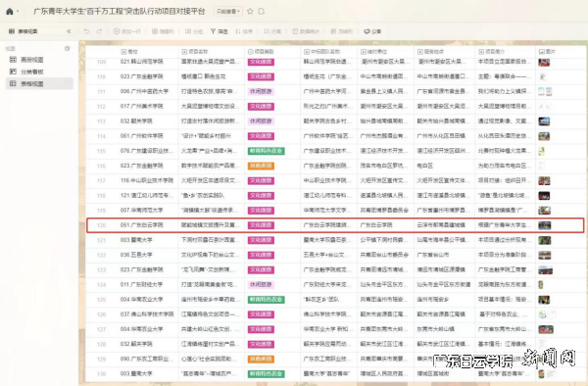The image size is (588, 386).
Task: Open the image thumbnail in row 121
Action: (545, 240)
